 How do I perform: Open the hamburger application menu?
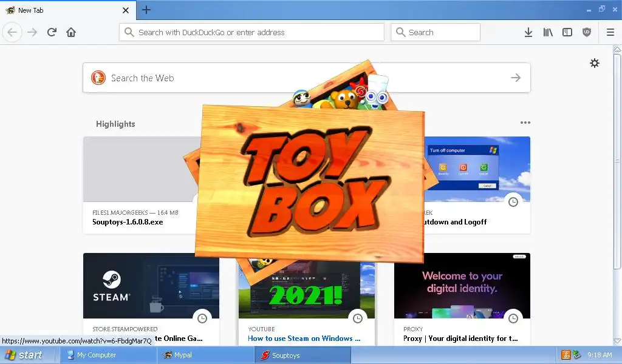[x=610, y=32]
